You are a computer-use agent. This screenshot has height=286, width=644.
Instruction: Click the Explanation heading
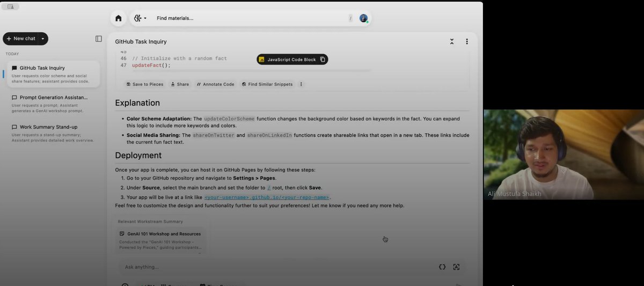point(137,103)
